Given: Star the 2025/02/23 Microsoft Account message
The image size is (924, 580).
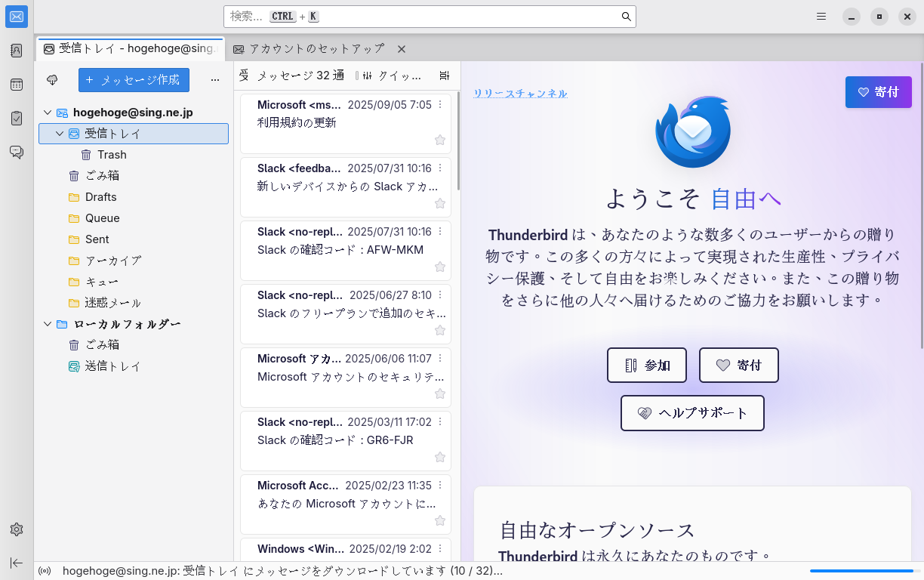Looking at the screenshot, I should (x=440, y=520).
